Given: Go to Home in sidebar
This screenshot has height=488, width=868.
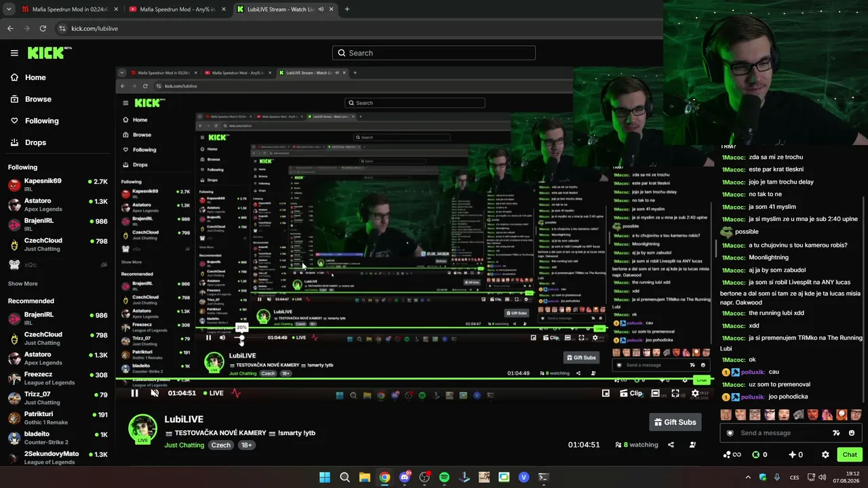Looking at the screenshot, I should (28, 77).
